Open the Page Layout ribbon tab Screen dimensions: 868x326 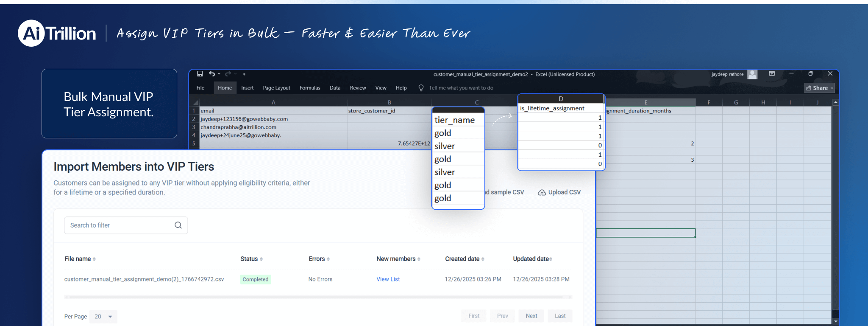tap(276, 88)
